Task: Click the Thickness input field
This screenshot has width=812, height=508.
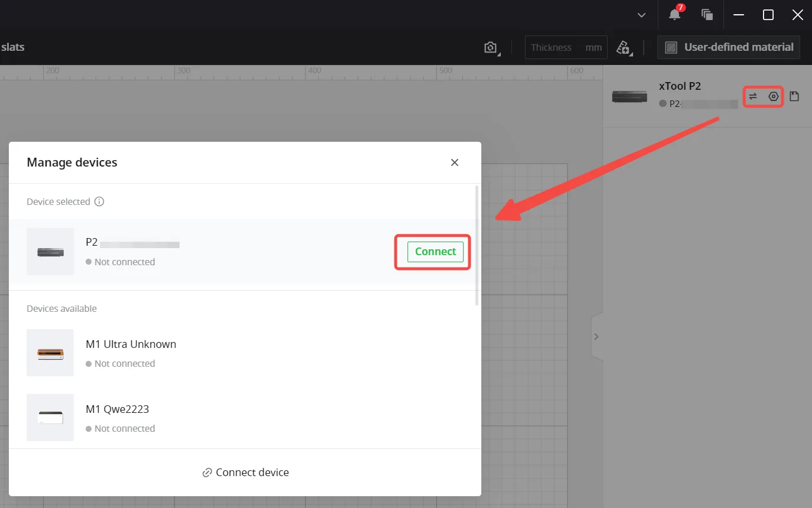Action: coord(565,47)
